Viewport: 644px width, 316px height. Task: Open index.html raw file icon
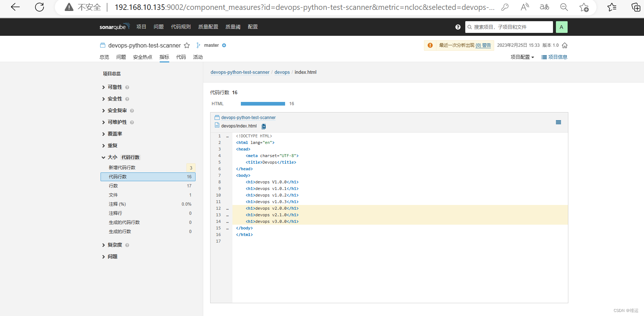[x=264, y=126]
